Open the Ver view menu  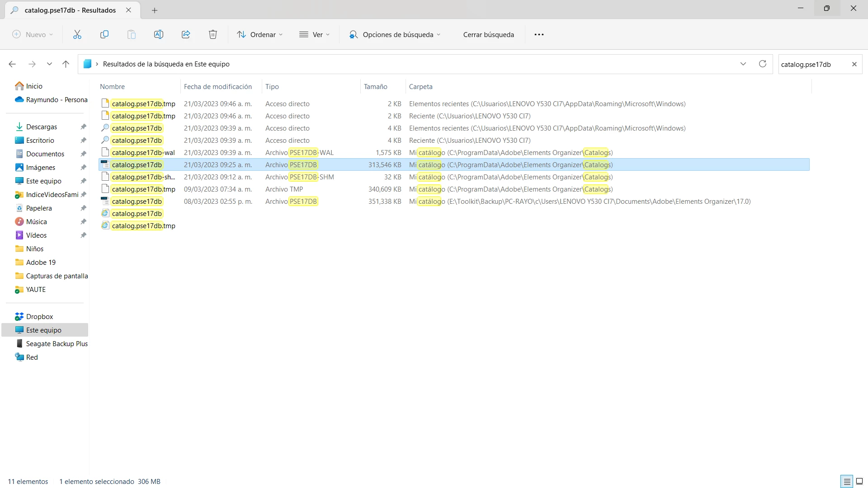click(315, 34)
